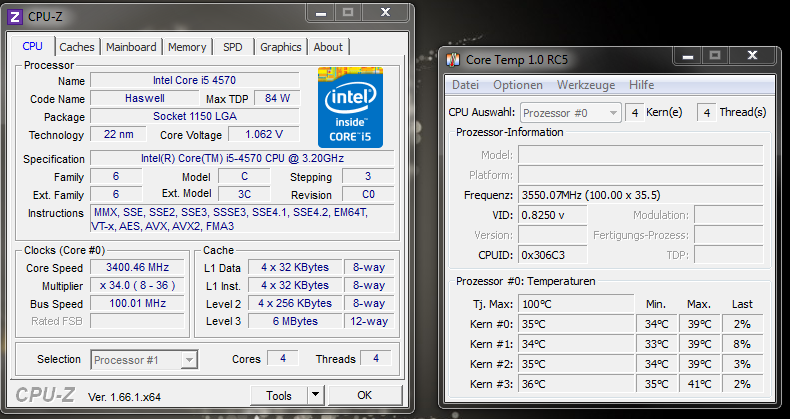Open the Mainboard tab in CPU-Z

(x=131, y=47)
